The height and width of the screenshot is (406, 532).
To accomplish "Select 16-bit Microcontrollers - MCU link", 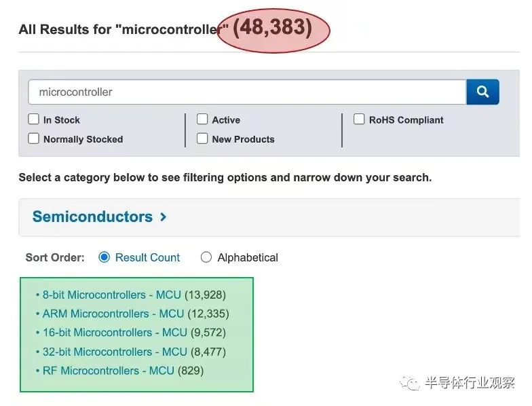I will click(115, 333).
